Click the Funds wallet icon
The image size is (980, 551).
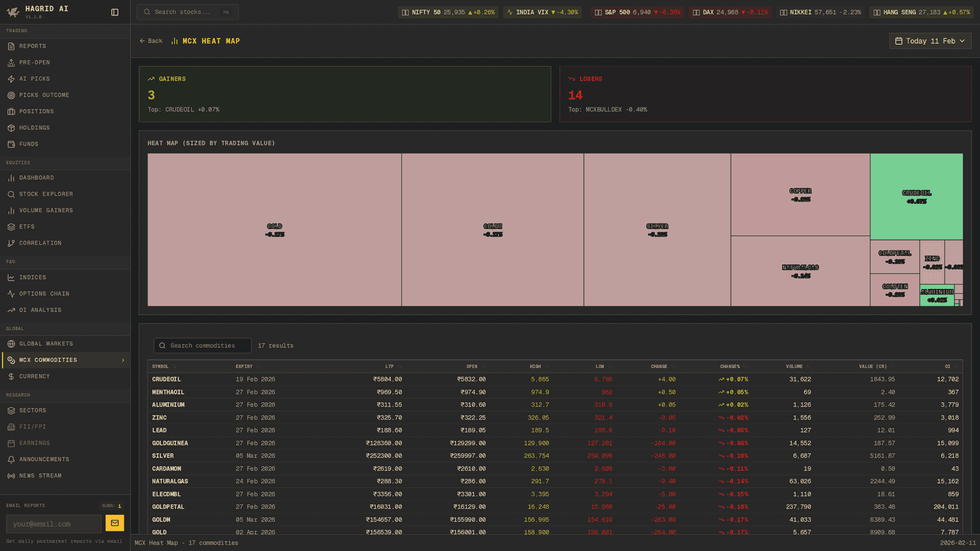click(x=11, y=144)
